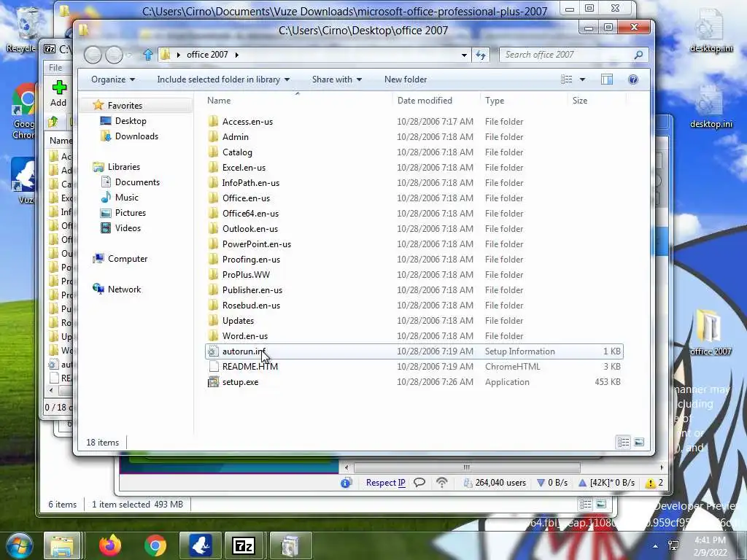Select the Updates folder
This screenshot has height=560, width=747.
[238, 321]
